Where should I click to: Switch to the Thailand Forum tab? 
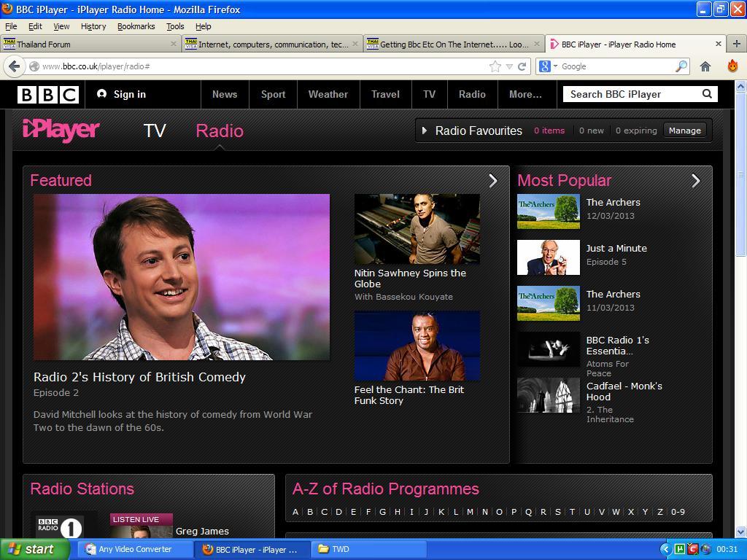click(x=90, y=44)
